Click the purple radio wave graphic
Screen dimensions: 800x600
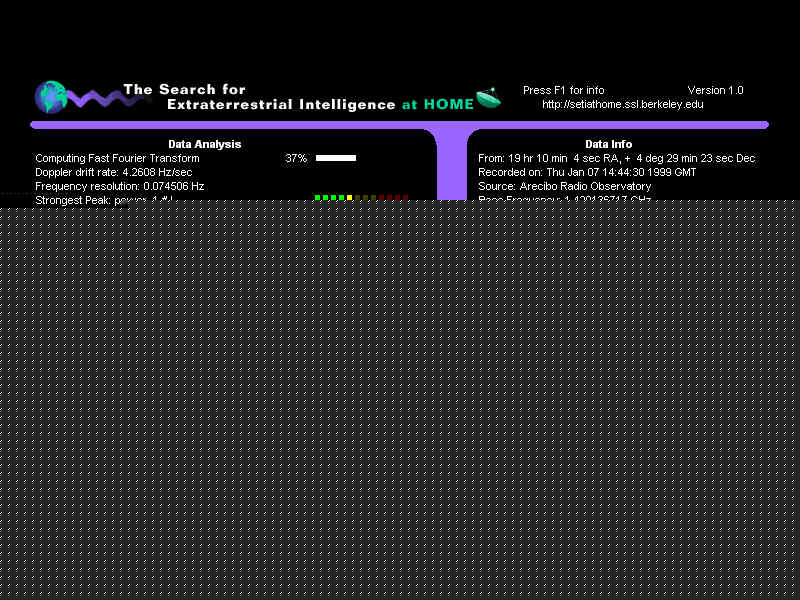95,98
